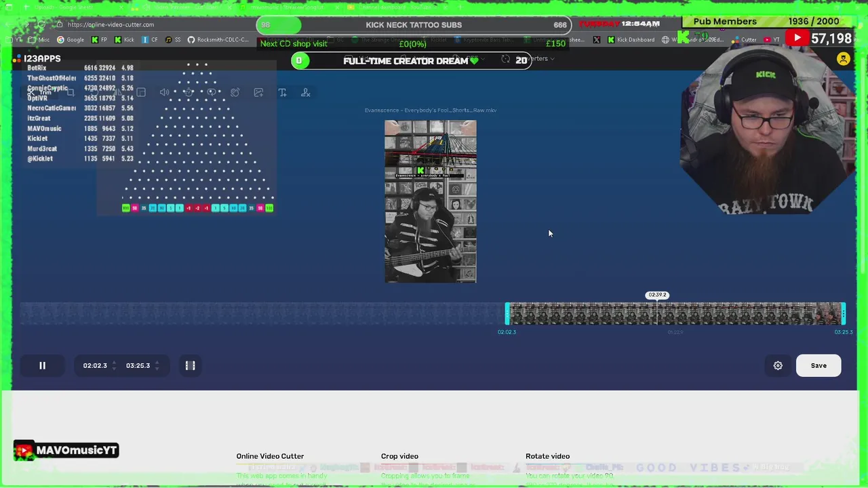Decrease the start time with down arrow
Image resolution: width=868 pixels, height=488 pixels.
pyautogui.click(x=113, y=369)
